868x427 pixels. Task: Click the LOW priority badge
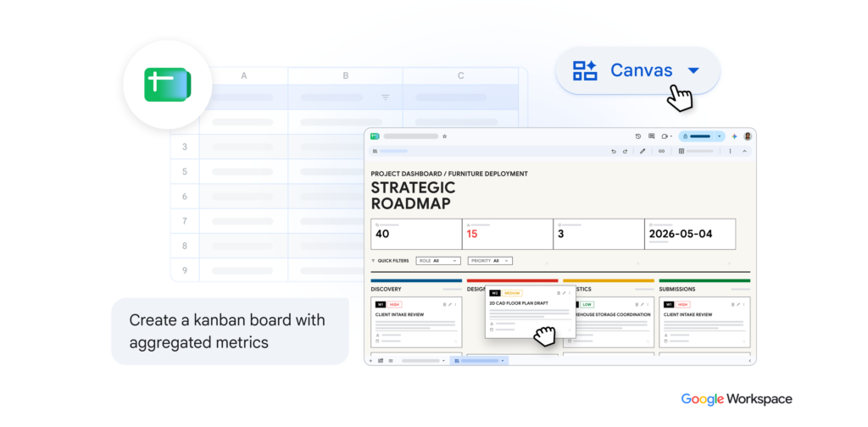pyautogui.click(x=587, y=304)
